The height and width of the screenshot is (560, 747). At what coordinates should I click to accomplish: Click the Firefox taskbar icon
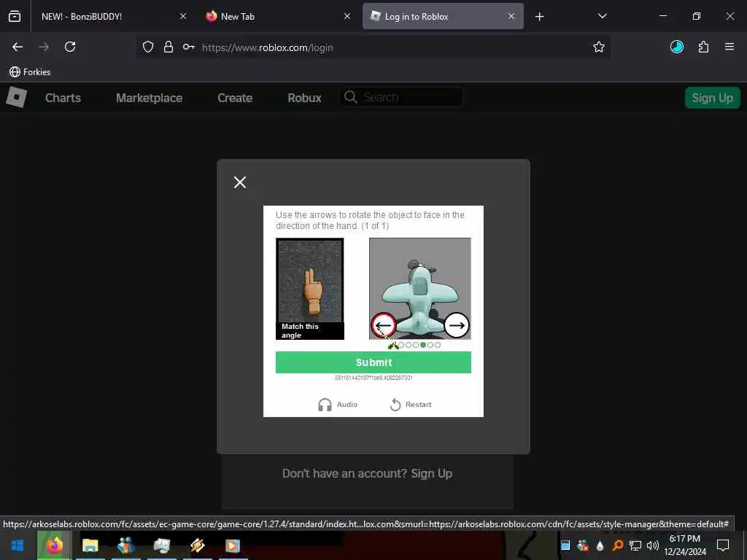click(x=54, y=545)
